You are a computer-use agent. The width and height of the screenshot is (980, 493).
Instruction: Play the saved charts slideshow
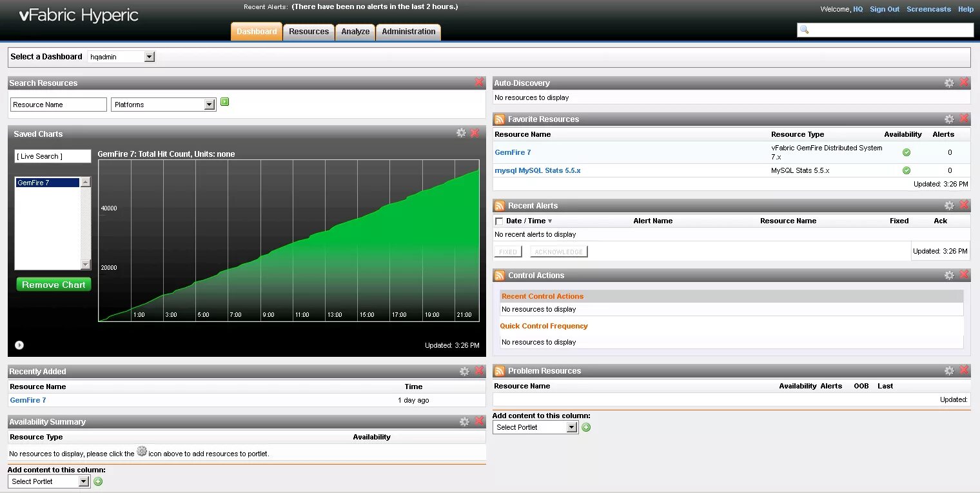pyautogui.click(x=19, y=345)
